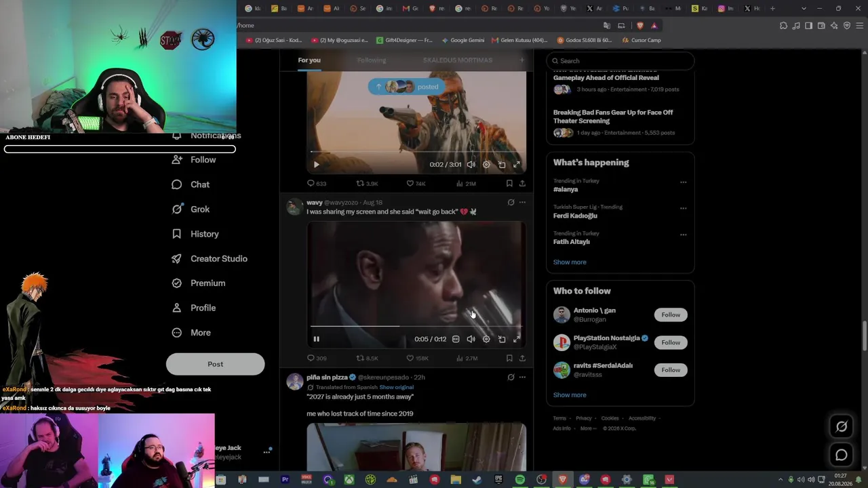Open the floating chat messages button
868x488 pixels.
pyautogui.click(x=842, y=455)
